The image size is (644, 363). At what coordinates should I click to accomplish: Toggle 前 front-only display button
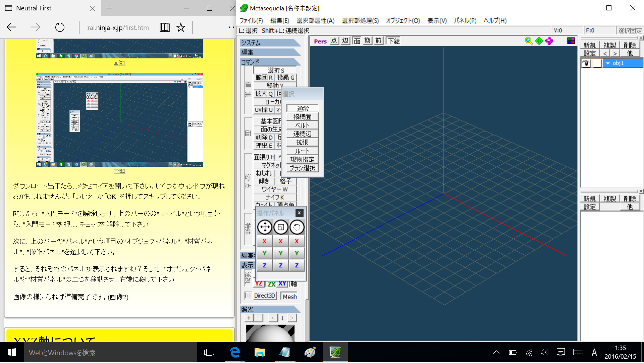point(378,41)
